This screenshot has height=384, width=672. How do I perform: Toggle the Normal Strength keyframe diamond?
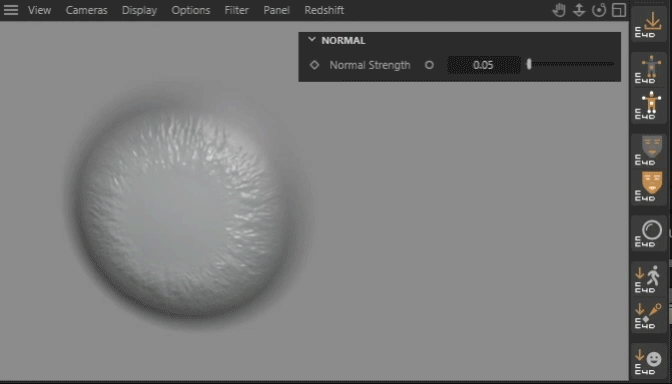[x=314, y=65]
